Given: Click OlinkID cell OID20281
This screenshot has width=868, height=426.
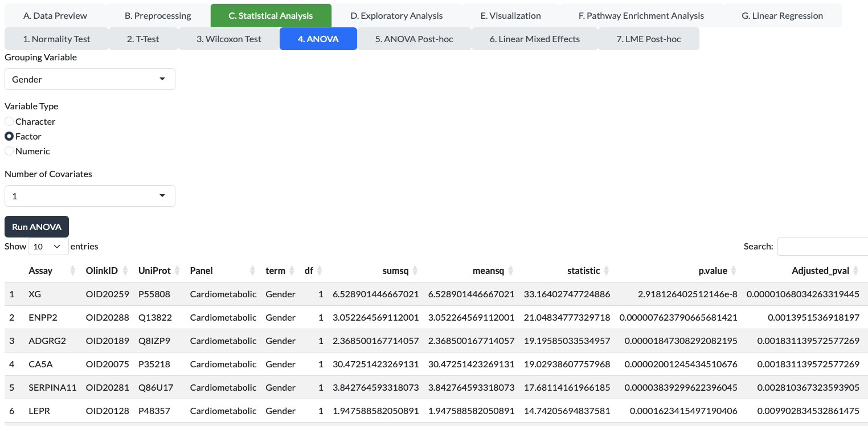Looking at the screenshot, I should point(107,388).
